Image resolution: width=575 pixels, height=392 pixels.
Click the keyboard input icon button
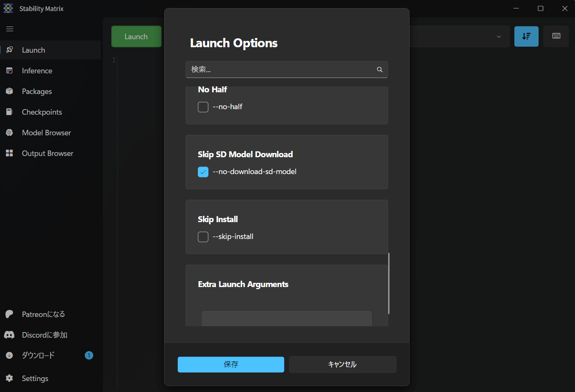click(556, 36)
